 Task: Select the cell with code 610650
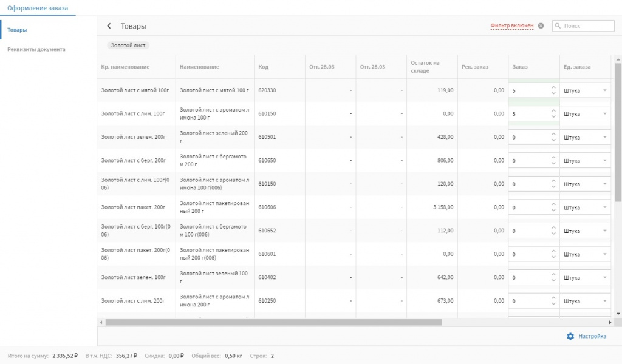267,160
